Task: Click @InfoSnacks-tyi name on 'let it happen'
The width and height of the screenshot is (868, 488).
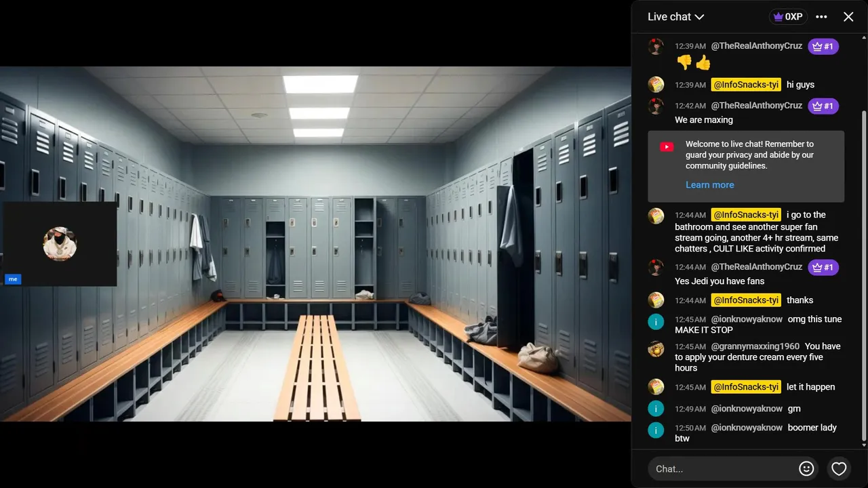Action: tap(746, 387)
